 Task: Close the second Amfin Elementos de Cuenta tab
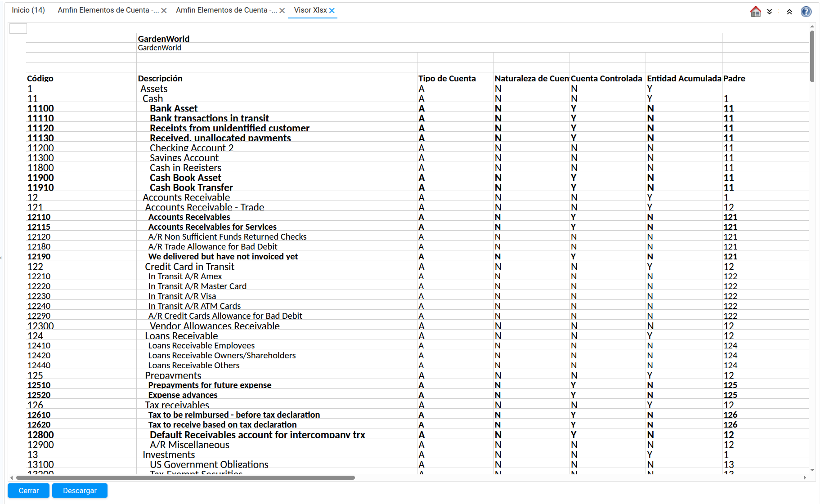coord(282,11)
